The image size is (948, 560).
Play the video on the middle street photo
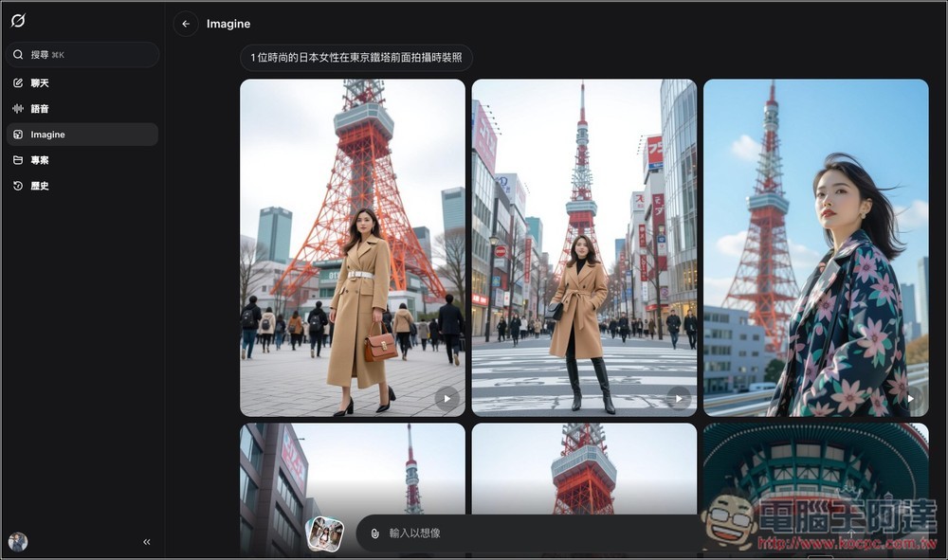(x=679, y=398)
